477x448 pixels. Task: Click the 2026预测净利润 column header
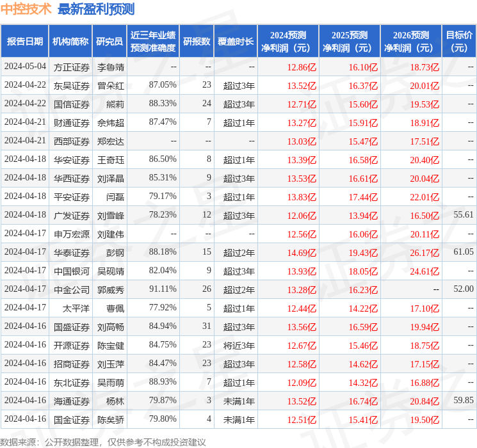click(410, 42)
